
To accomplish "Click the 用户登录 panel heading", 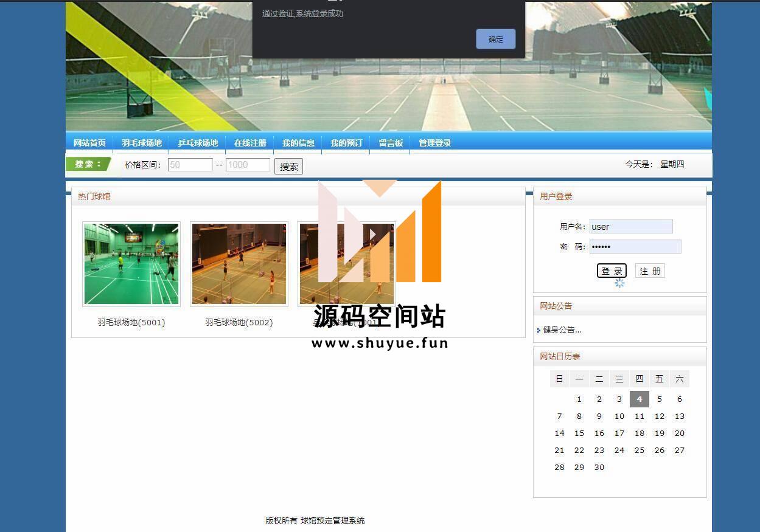I will 556,196.
